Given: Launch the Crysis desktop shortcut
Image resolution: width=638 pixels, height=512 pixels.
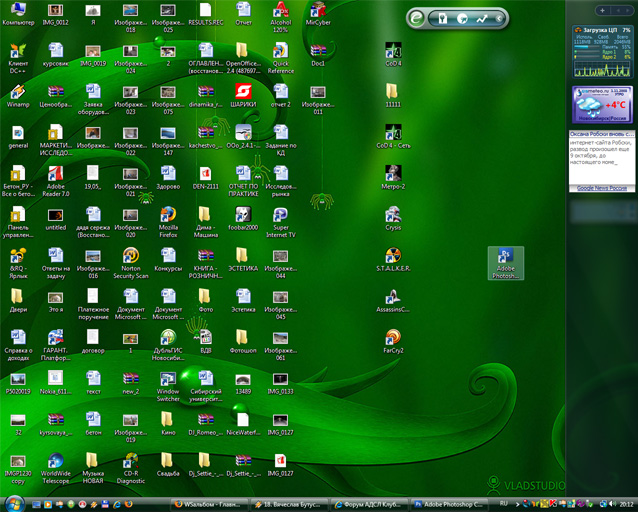Looking at the screenshot, I should click(393, 219).
